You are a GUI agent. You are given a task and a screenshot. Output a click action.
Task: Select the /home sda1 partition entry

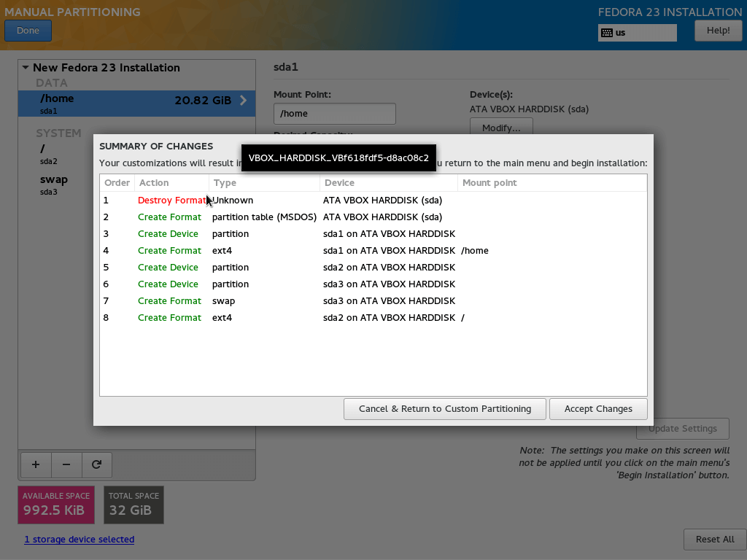[109, 104]
